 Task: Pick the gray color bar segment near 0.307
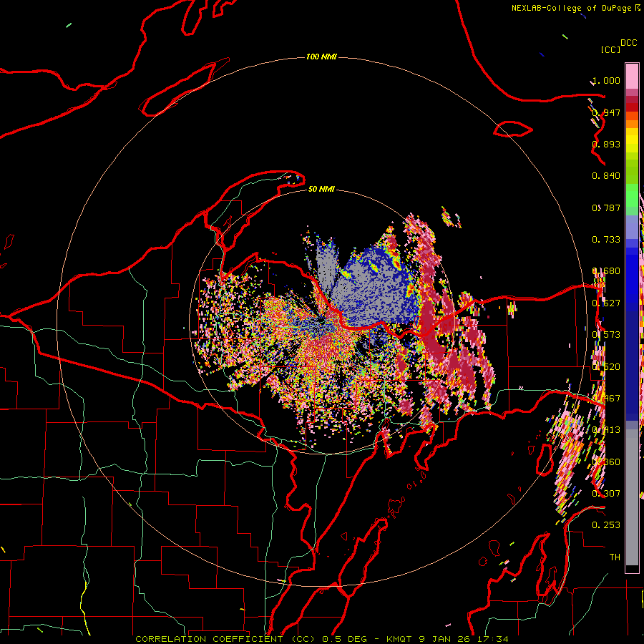point(632,497)
